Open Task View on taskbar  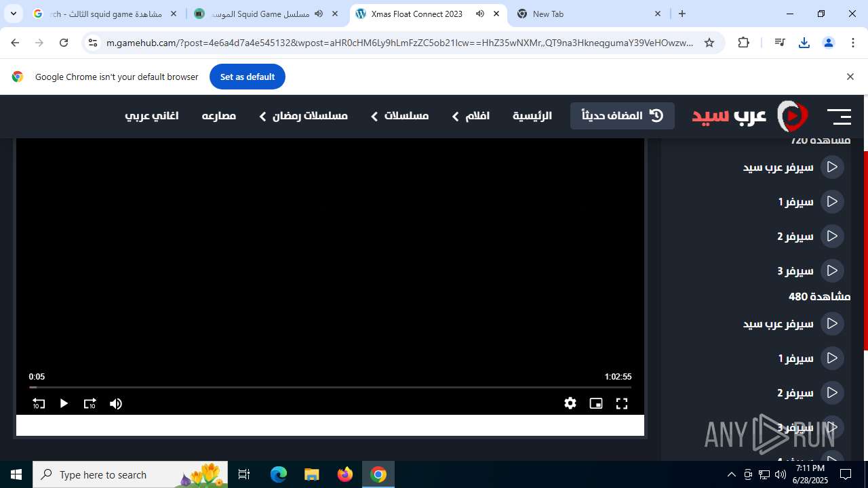click(244, 474)
